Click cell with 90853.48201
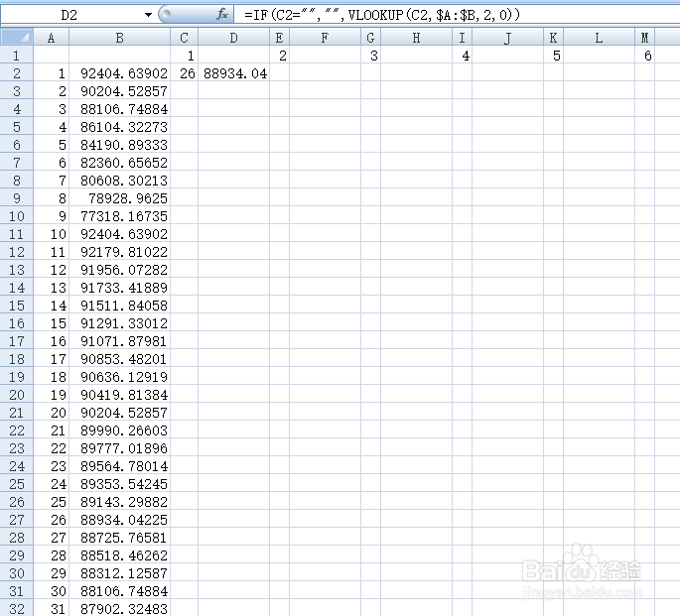This screenshot has height=616, width=680. tap(120, 359)
